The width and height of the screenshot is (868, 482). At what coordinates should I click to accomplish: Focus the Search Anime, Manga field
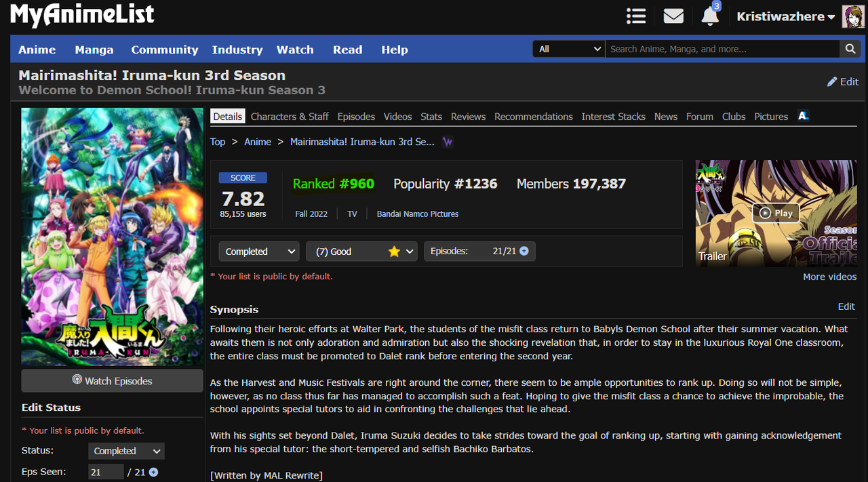click(x=722, y=49)
